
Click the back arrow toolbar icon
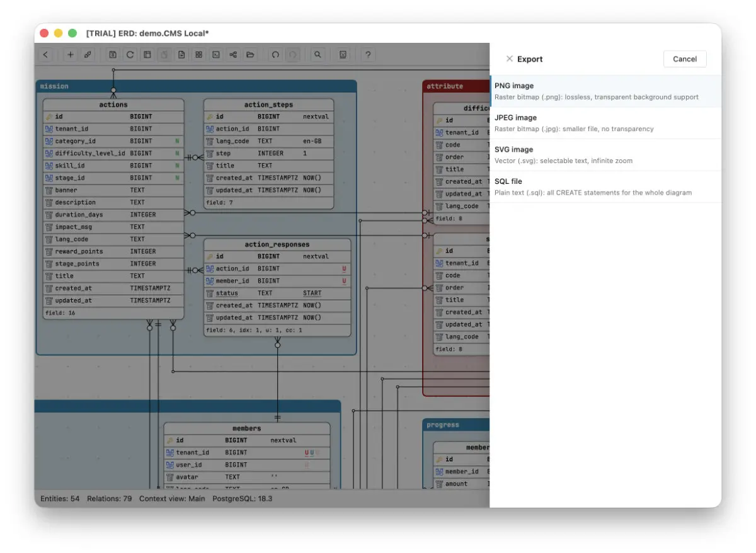click(45, 55)
